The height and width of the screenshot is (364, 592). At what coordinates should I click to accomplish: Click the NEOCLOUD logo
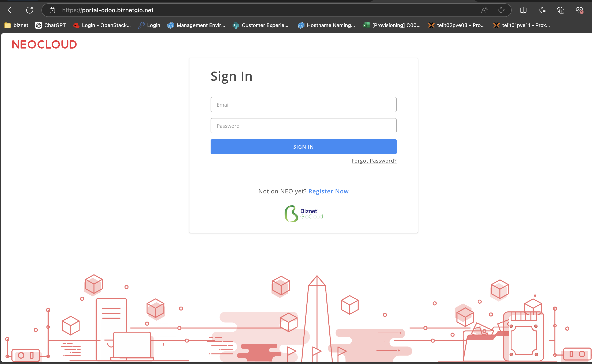coord(44,45)
